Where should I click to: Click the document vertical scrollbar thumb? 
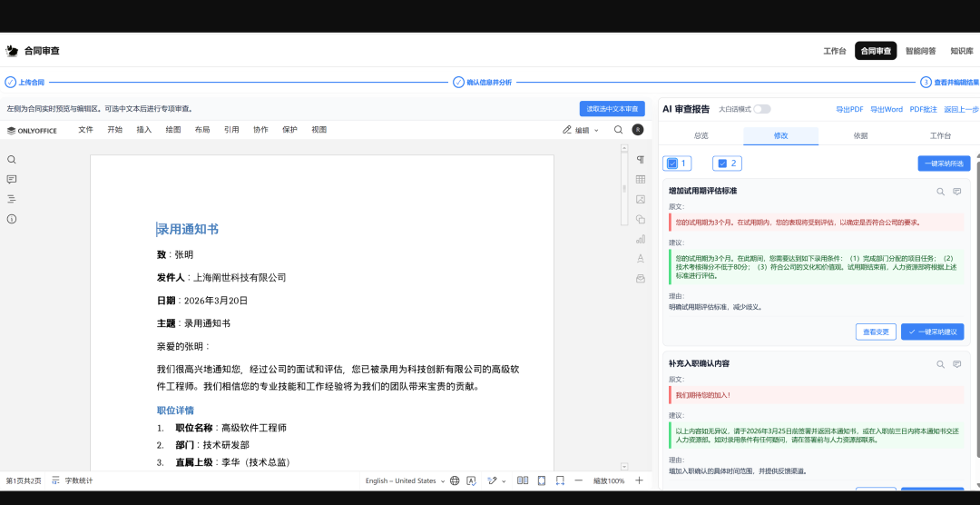(623, 188)
